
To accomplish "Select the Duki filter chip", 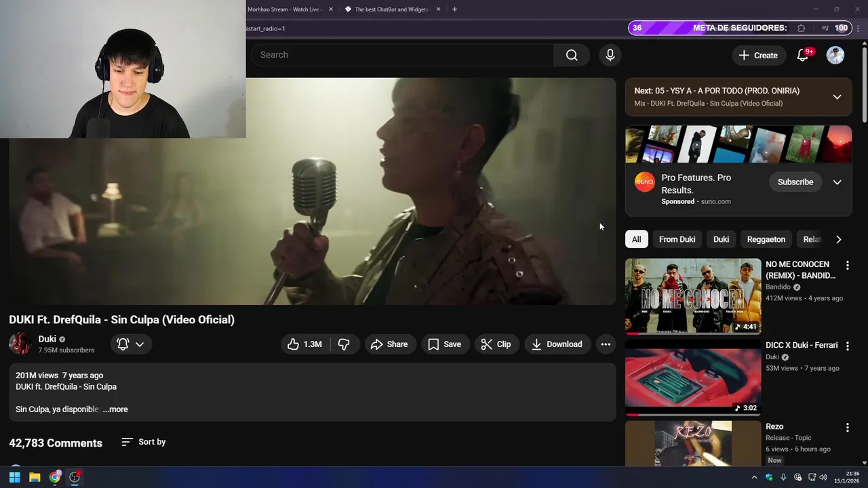I will pos(721,239).
